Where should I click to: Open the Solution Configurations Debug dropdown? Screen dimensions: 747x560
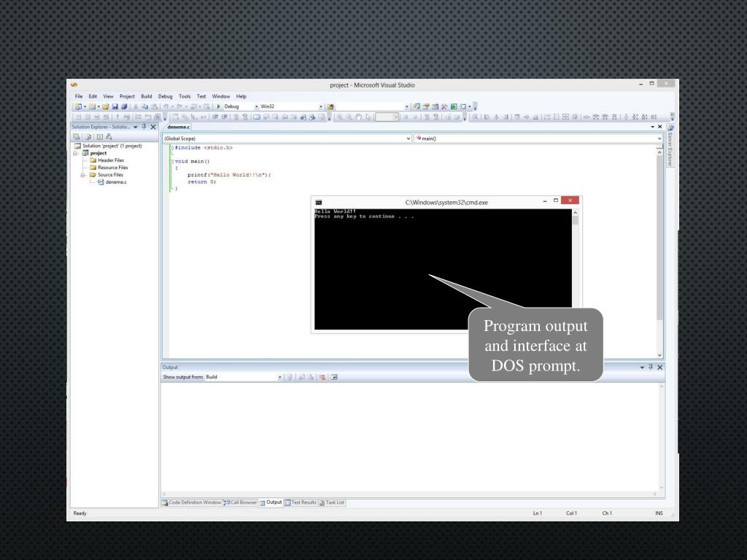coord(256,106)
